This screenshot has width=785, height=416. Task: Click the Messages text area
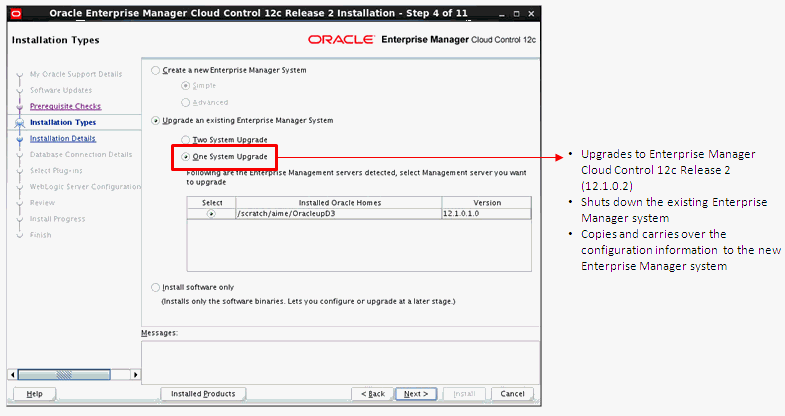pyautogui.click(x=340, y=362)
